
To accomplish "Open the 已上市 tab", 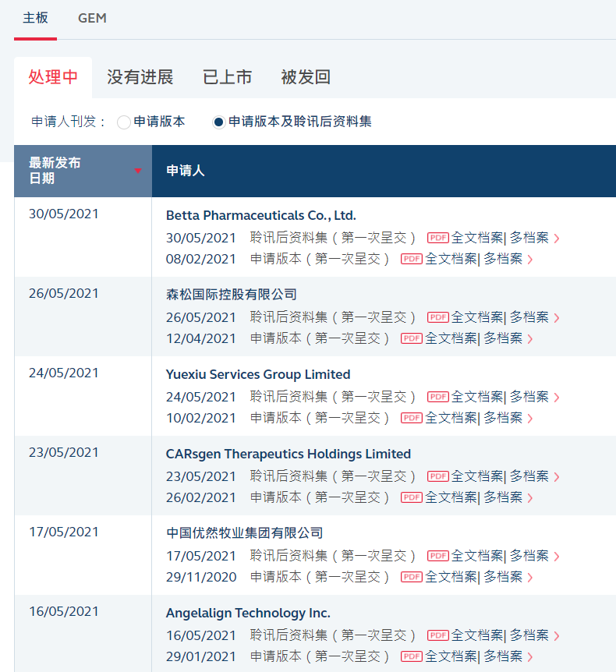I will tap(227, 77).
